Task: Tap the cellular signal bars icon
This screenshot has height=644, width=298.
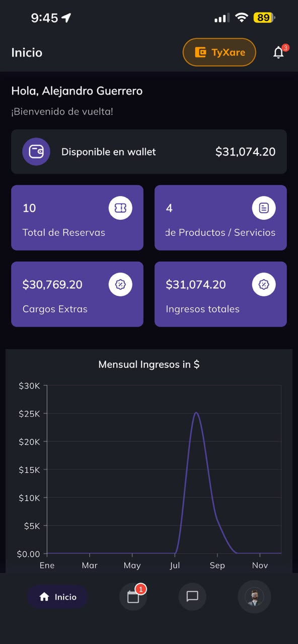Action: [221, 18]
